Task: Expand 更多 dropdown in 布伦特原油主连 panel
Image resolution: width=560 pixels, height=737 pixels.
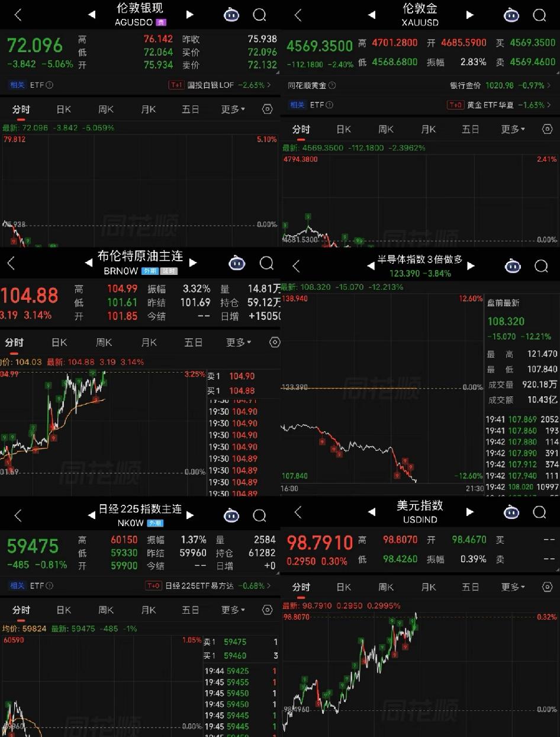Action: (239, 342)
